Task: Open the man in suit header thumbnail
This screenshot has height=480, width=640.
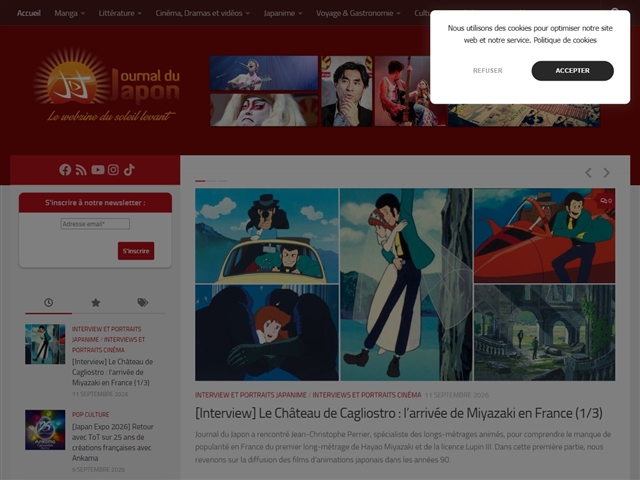Action: point(347,91)
